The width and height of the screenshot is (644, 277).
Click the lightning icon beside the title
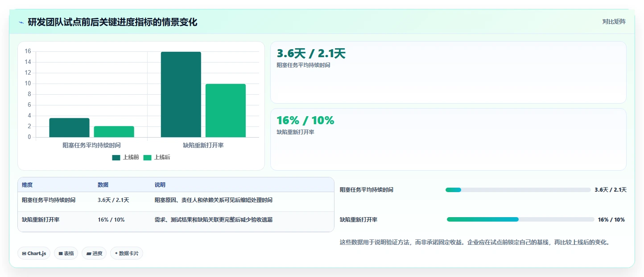coord(21,22)
